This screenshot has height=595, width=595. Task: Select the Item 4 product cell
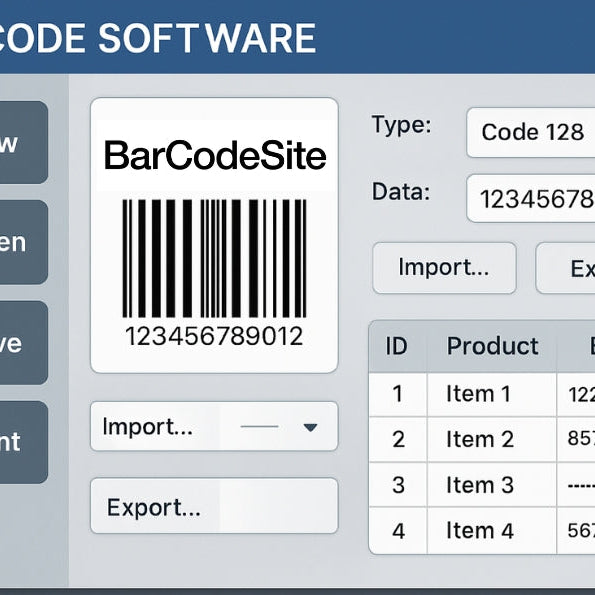(492, 530)
